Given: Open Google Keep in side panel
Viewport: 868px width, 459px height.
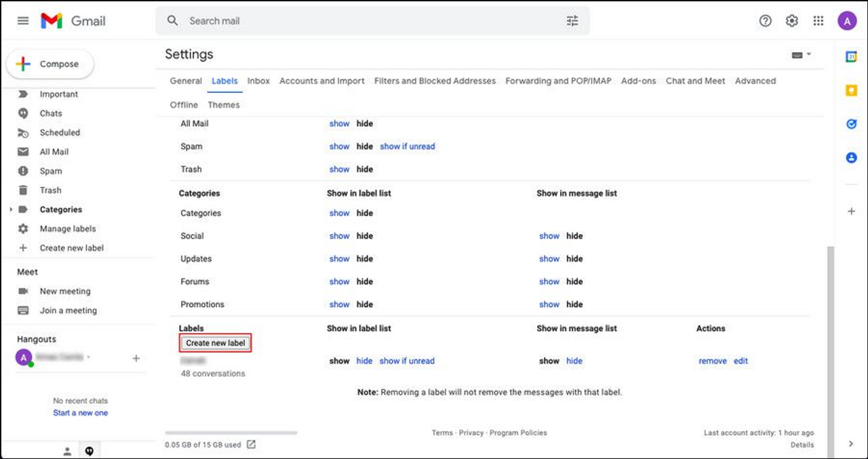Looking at the screenshot, I should [851, 90].
